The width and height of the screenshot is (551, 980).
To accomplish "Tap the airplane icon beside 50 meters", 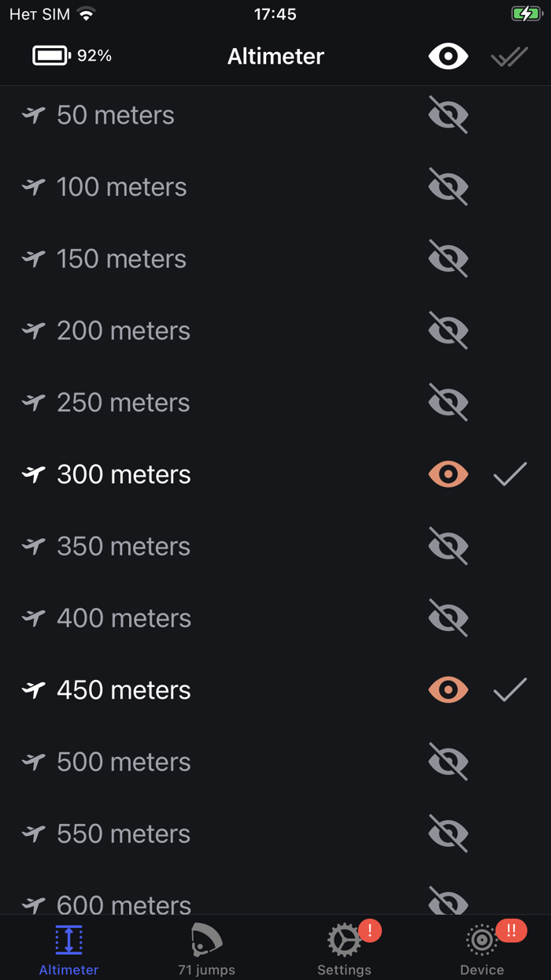I will tap(32, 114).
